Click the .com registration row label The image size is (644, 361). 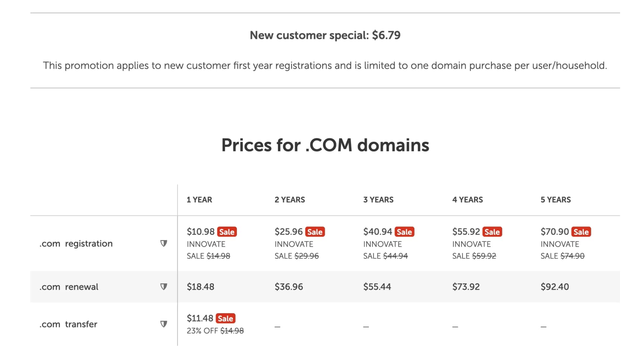pyautogui.click(x=76, y=243)
